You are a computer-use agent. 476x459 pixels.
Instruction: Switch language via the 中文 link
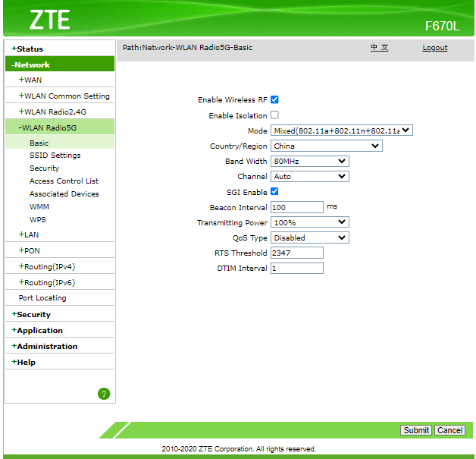coord(379,48)
